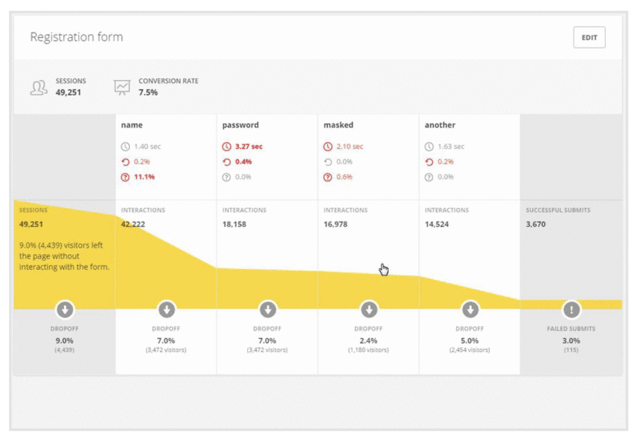Click the 1.63 sec time value
640x440 pixels.
451,147
